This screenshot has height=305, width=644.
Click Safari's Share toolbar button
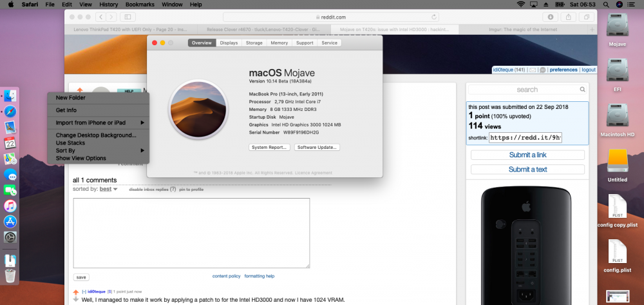click(569, 17)
